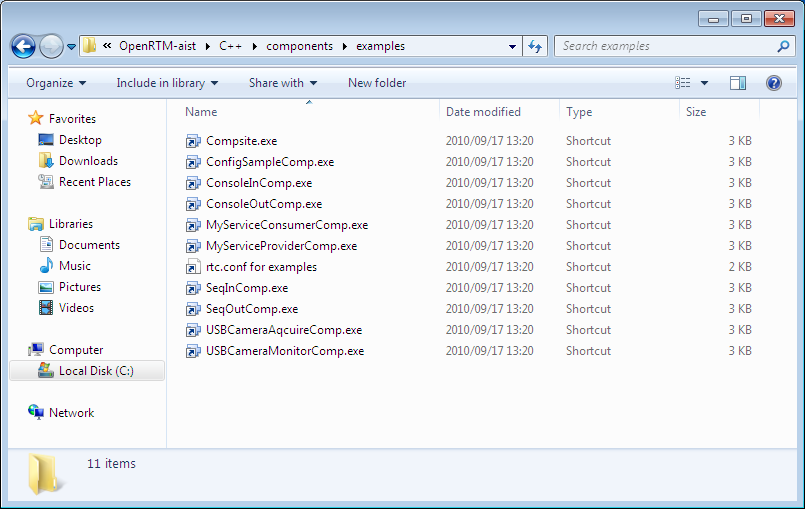Screen dimensions: 805x509
Task: Click large folder icon in details pane
Action: point(45,474)
